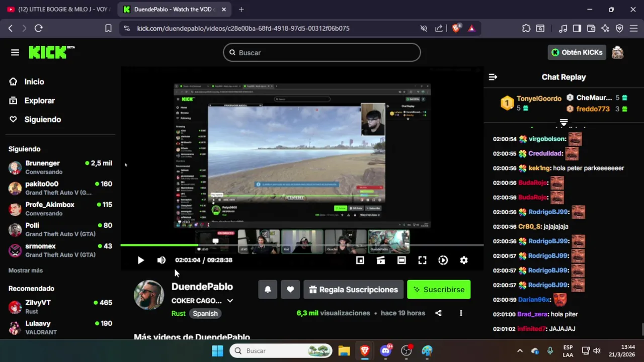Image resolution: width=644 pixels, height=362 pixels.
Task: Mute the video player volume
Action: 161,260
